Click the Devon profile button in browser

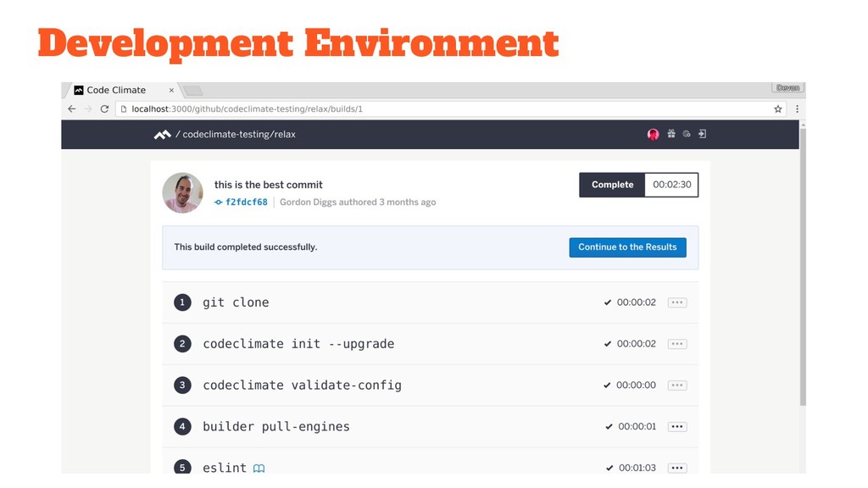coord(787,88)
